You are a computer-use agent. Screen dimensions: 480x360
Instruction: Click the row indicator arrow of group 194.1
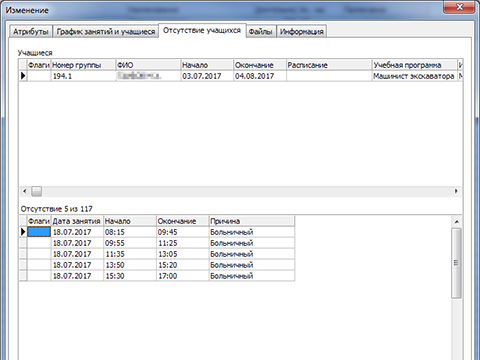click(23, 76)
